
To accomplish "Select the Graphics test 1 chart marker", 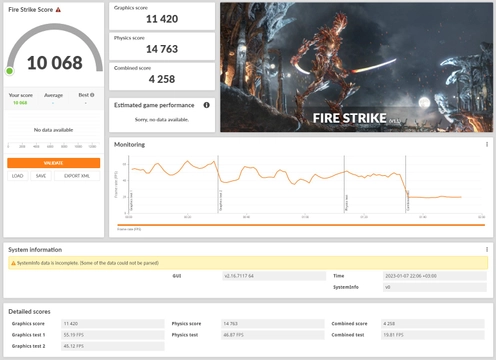I will click(131, 201).
